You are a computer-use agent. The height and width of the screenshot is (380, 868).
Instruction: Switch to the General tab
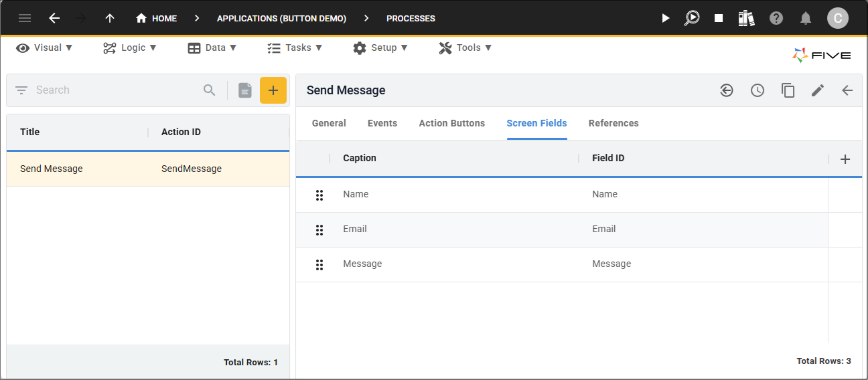click(x=329, y=123)
